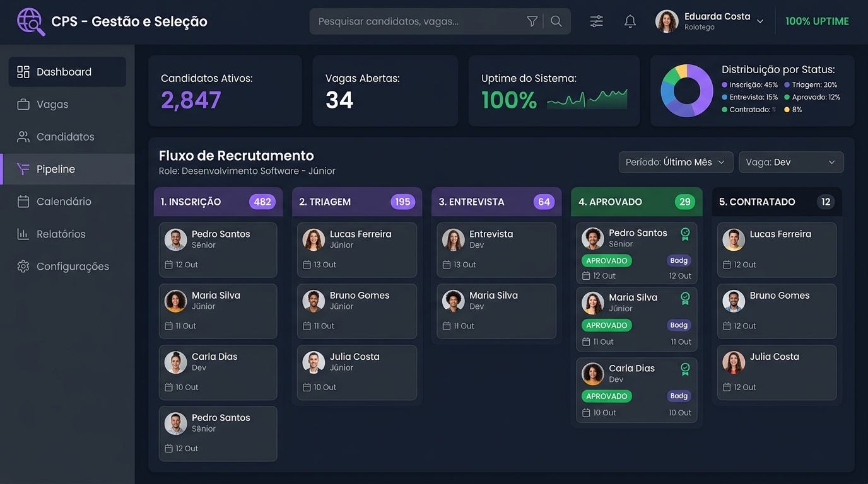Open the notifications bell
The height and width of the screenshot is (484, 868).
630,21
